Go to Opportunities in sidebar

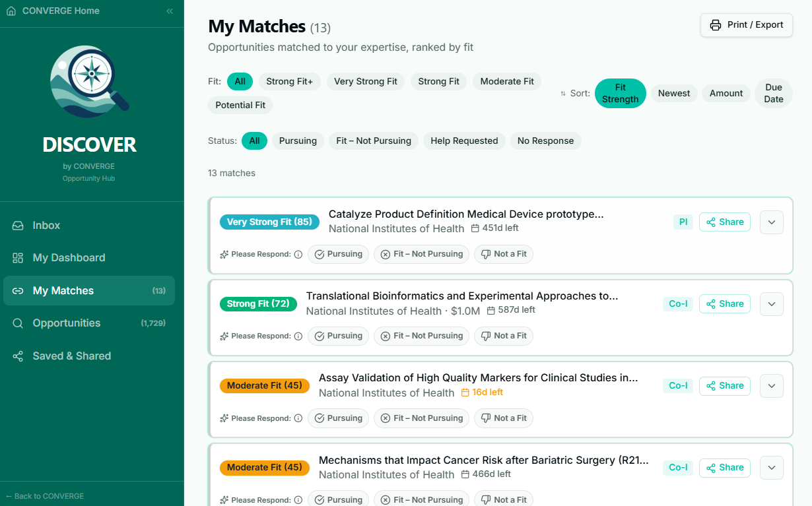click(x=89, y=323)
